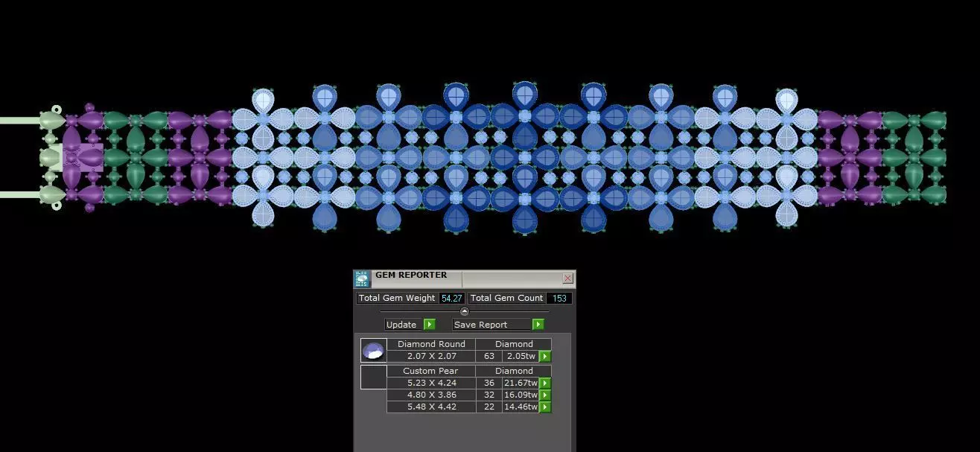980x452 pixels.
Task: Click the Total Gem Weight value 54.27
Action: click(x=451, y=298)
